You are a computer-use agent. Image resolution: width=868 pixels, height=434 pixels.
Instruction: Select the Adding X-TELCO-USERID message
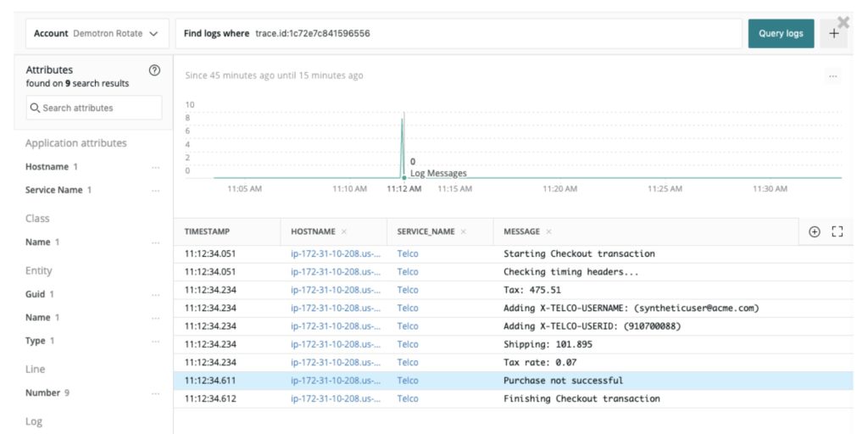pyautogui.click(x=592, y=326)
